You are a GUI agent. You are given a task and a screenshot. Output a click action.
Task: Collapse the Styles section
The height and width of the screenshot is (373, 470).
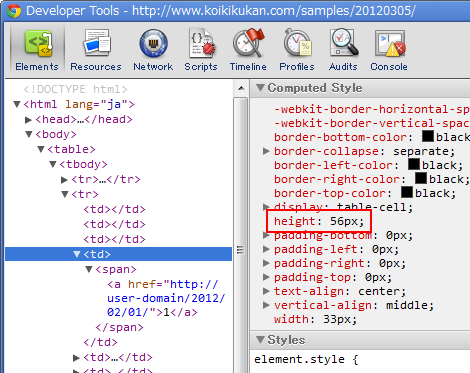click(260, 340)
